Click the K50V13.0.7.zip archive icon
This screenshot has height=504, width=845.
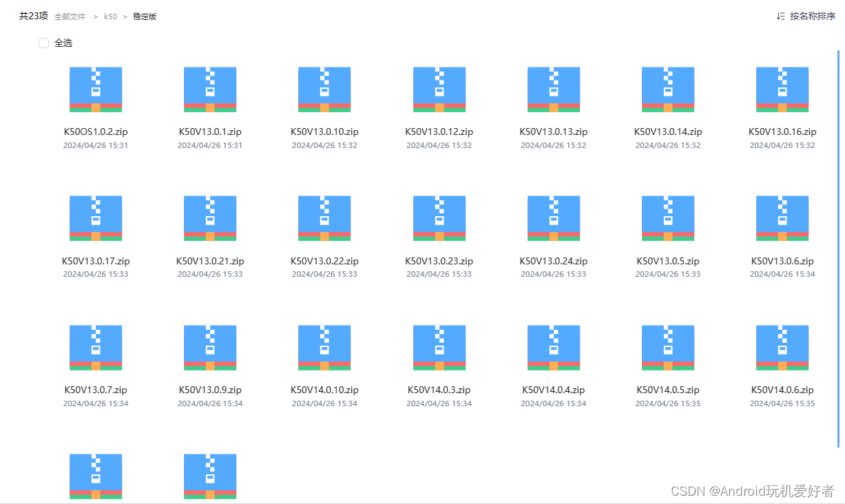tap(96, 348)
